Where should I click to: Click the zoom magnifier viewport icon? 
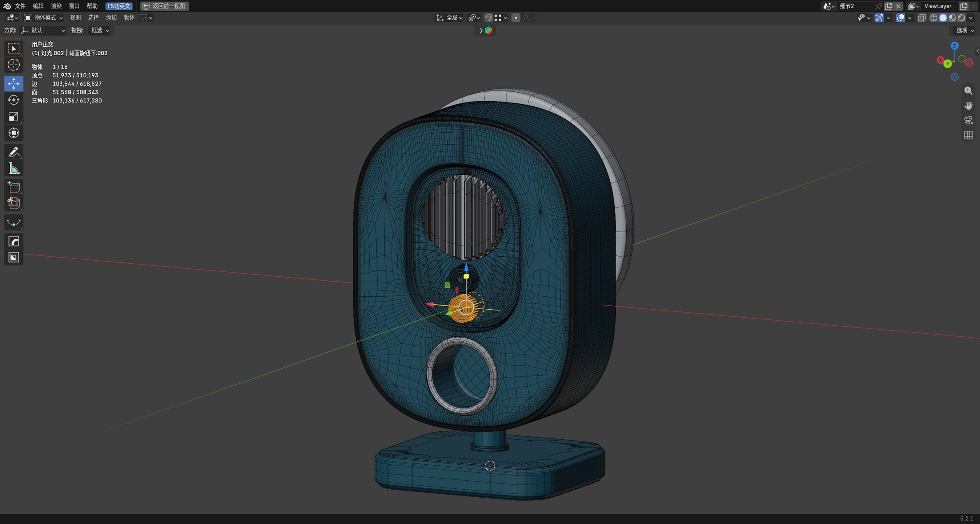point(968,90)
